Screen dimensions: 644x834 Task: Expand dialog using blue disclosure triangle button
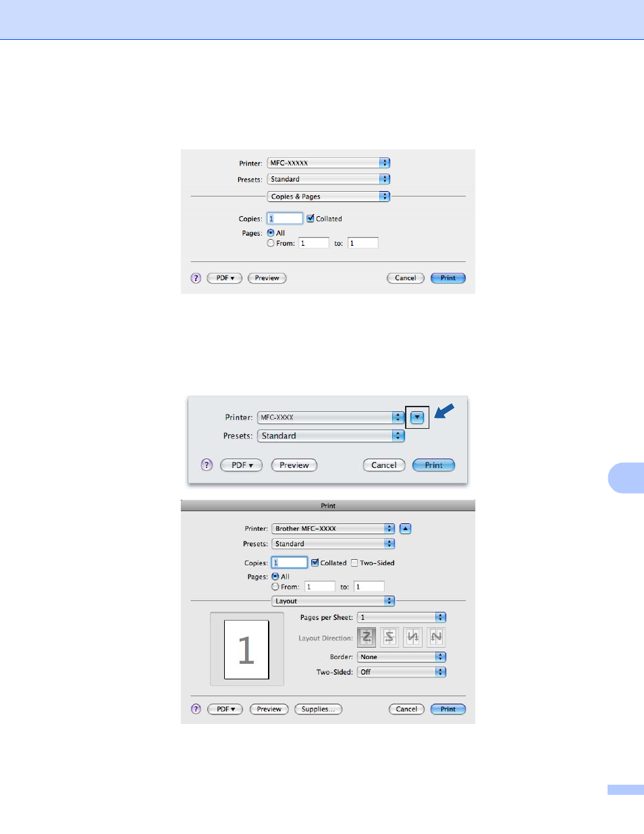pyautogui.click(x=417, y=417)
